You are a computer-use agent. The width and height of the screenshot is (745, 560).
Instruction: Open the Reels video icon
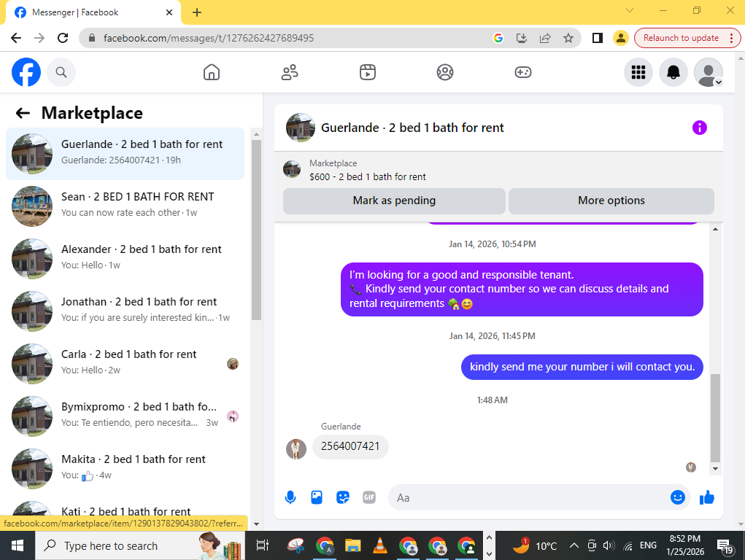coord(367,72)
